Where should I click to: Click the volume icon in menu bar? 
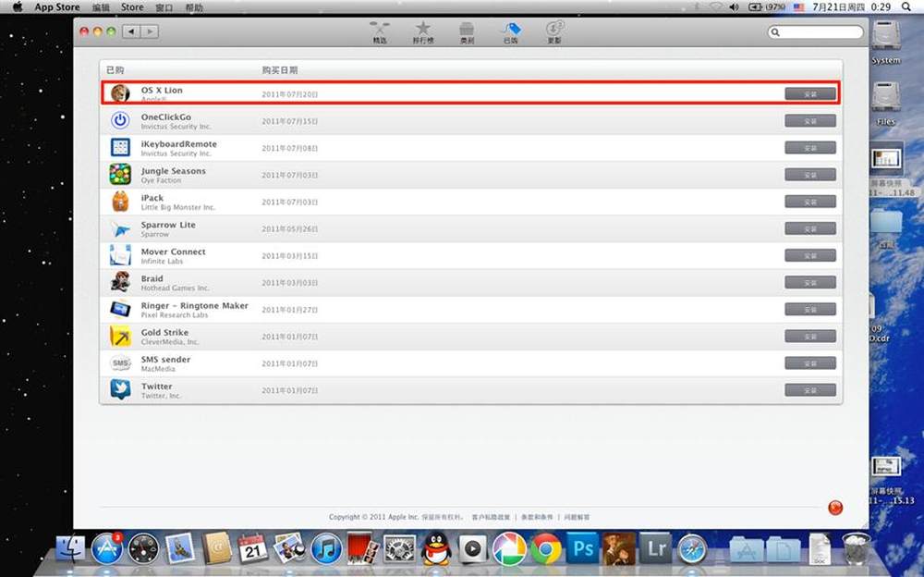click(x=734, y=7)
